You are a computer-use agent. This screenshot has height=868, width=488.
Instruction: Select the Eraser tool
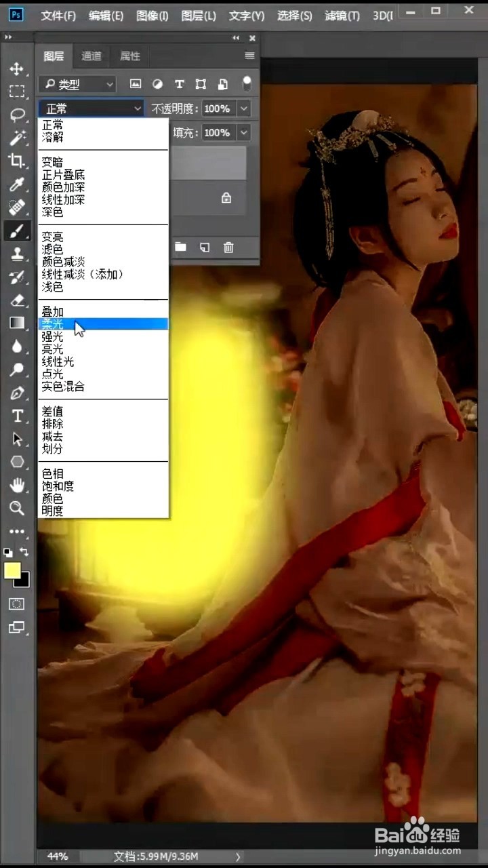pos(17,300)
